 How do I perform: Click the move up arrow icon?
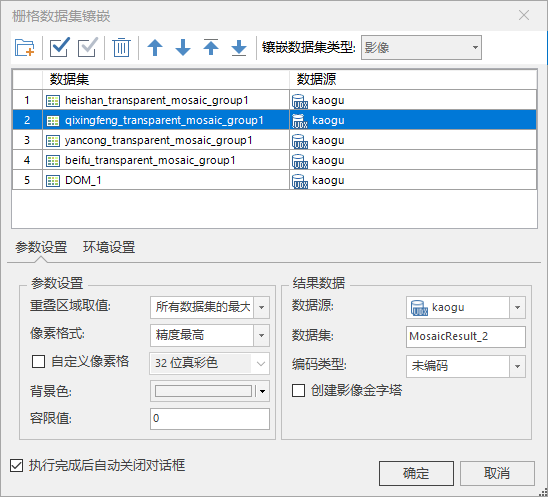point(155,48)
